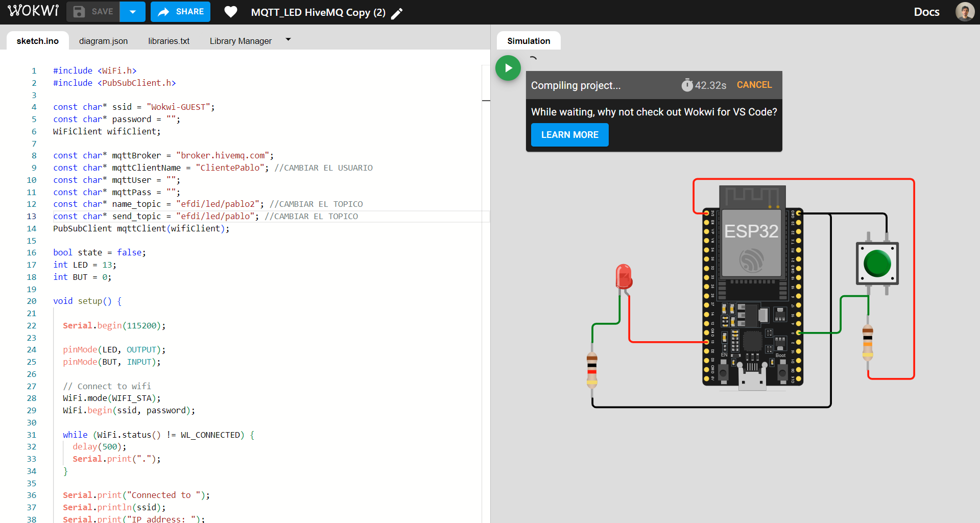
Task: Cancel the project compilation
Action: (754, 85)
